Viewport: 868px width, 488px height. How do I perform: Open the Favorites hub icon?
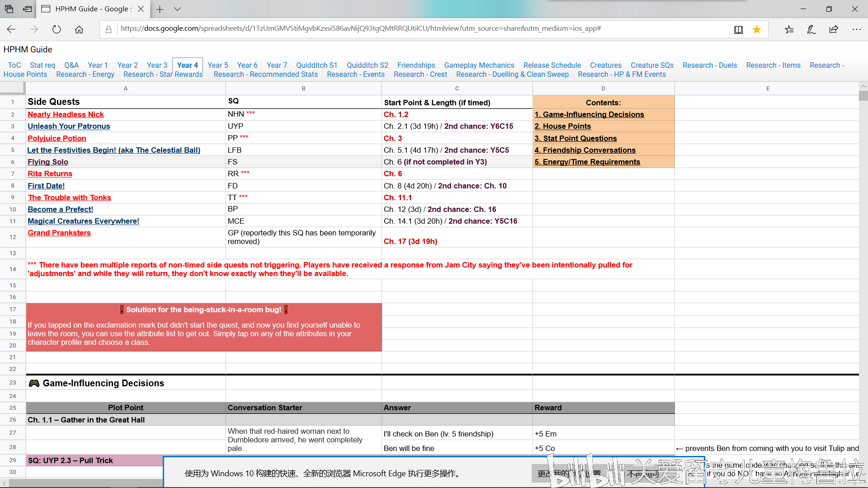pyautogui.click(x=789, y=29)
